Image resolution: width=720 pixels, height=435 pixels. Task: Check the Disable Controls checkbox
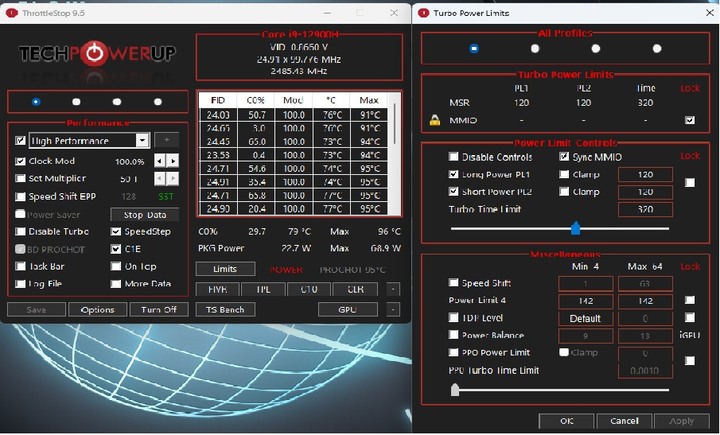tap(453, 157)
